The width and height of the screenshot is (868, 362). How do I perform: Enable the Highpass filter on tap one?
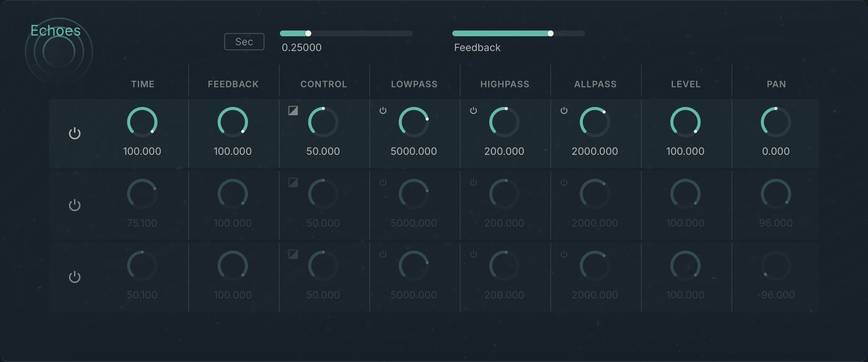point(474,111)
